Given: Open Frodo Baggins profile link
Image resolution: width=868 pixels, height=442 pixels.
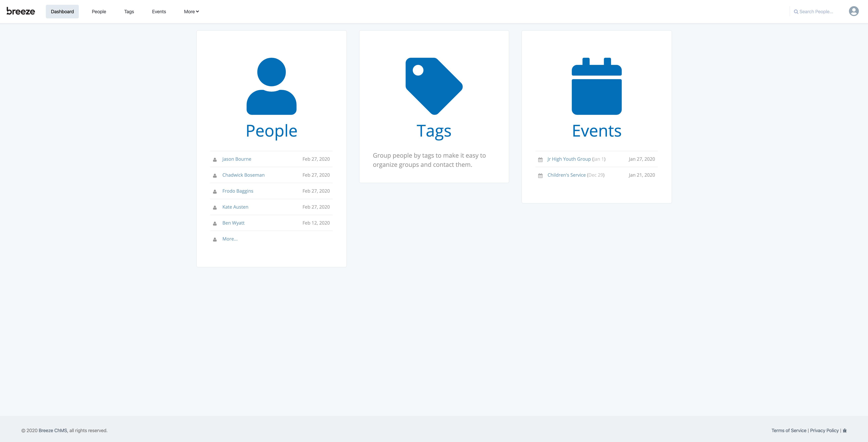Looking at the screenshot, I should pyautogui.click(x=238, y=191).
